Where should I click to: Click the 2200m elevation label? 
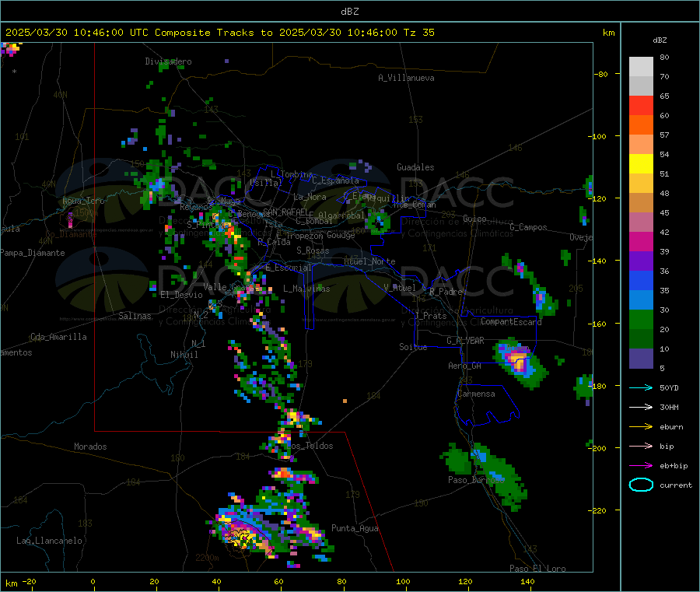[207, 558]
